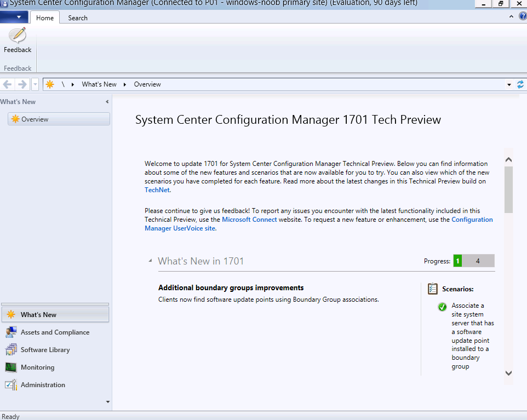
Task: Collapse the What's New in 1701 section
Action: 150,261
